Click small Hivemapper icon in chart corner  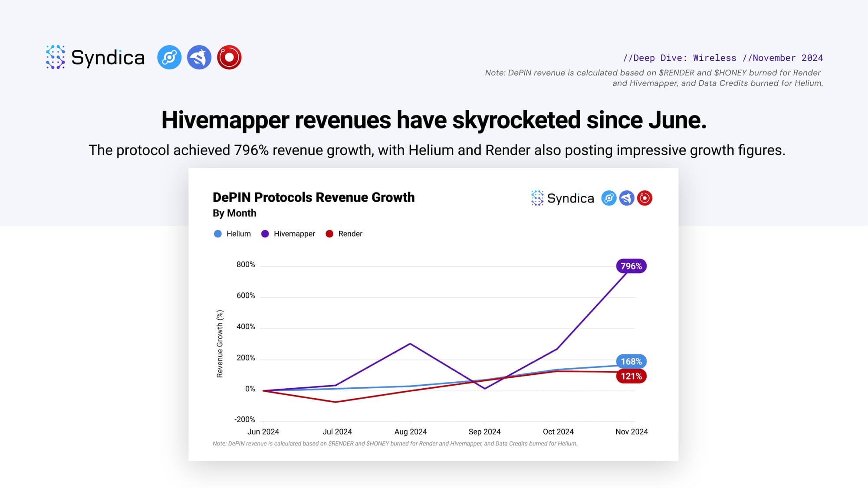(627, 198)
